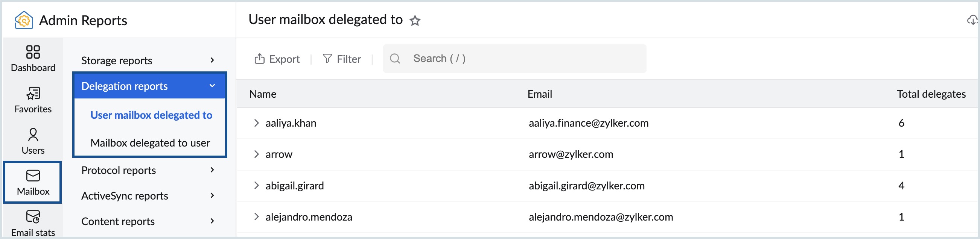Open the Filter options
Screen dimensions: 980x239
pyautogui.click(x=342, y=59)
